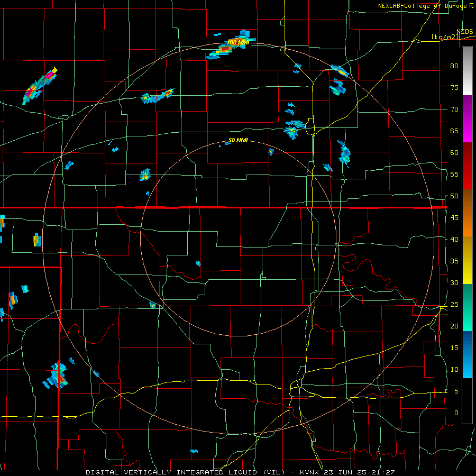Click the "NIDS" label above the color scale
Screen dimensions: 476x476
(465, 31)
